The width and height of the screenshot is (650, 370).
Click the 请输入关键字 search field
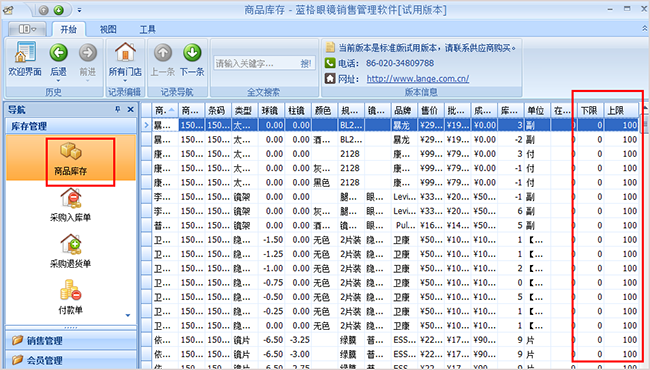pyautogui.click(x=256, y=63)
